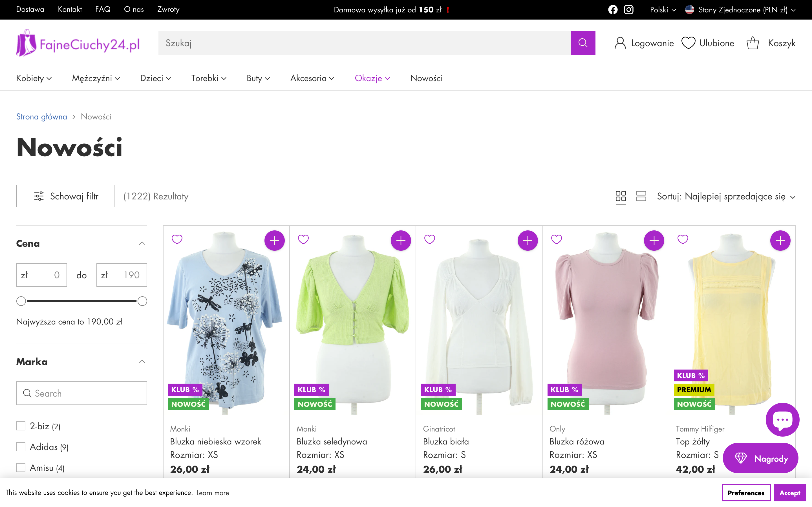
Task: Select the grid view layout icon
Action: [621, 197]
